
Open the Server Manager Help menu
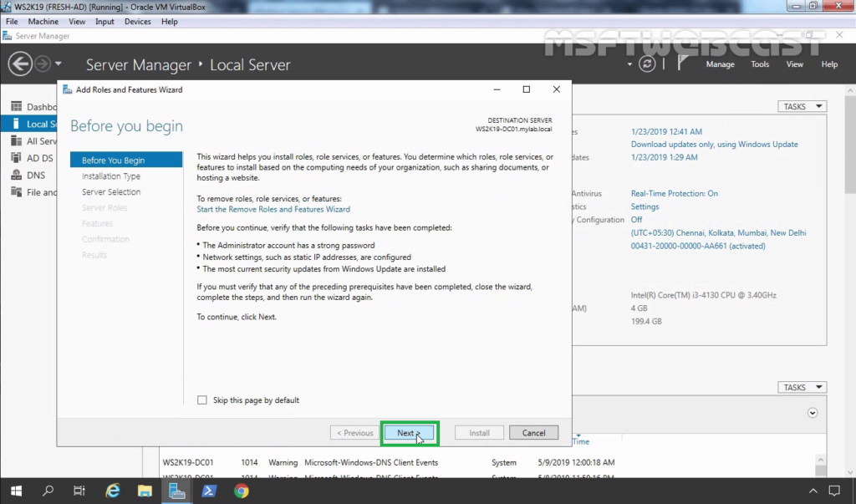(x=829, y=64)
